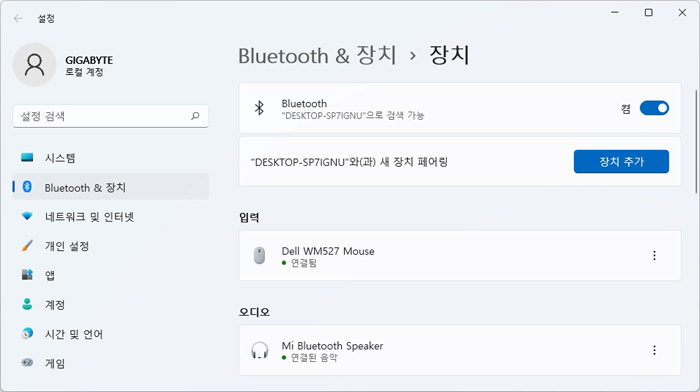Click the magnifier icon in 설정 검색 box
The width and height of the screenshot is (700, 392).
pos(195,116)
